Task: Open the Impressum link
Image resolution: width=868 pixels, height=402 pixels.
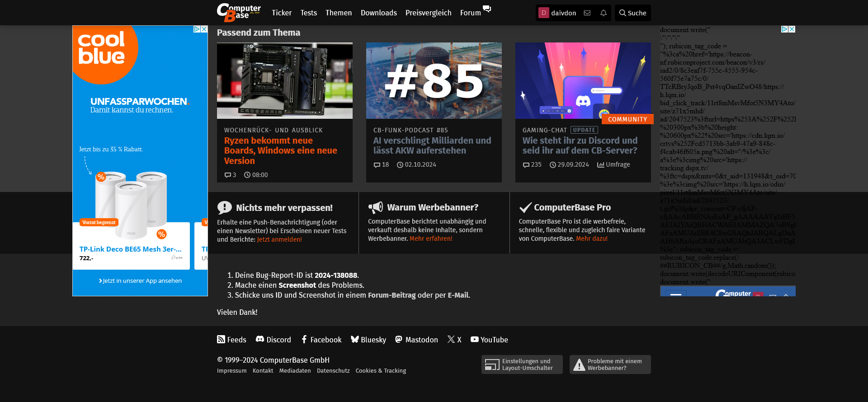Action: [x=232, y=371]
